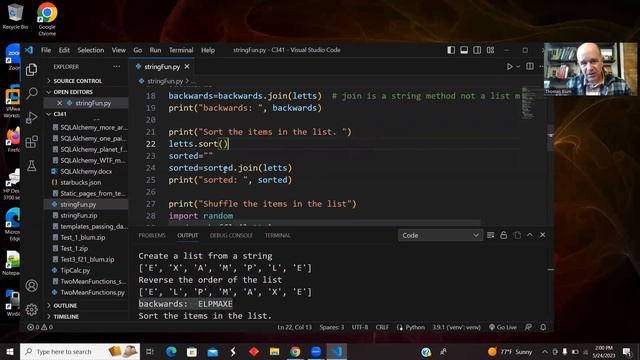Open the Testing flask view
This screenshot has width=640, height=360.
pyautogui.click(x=31, y=165)
